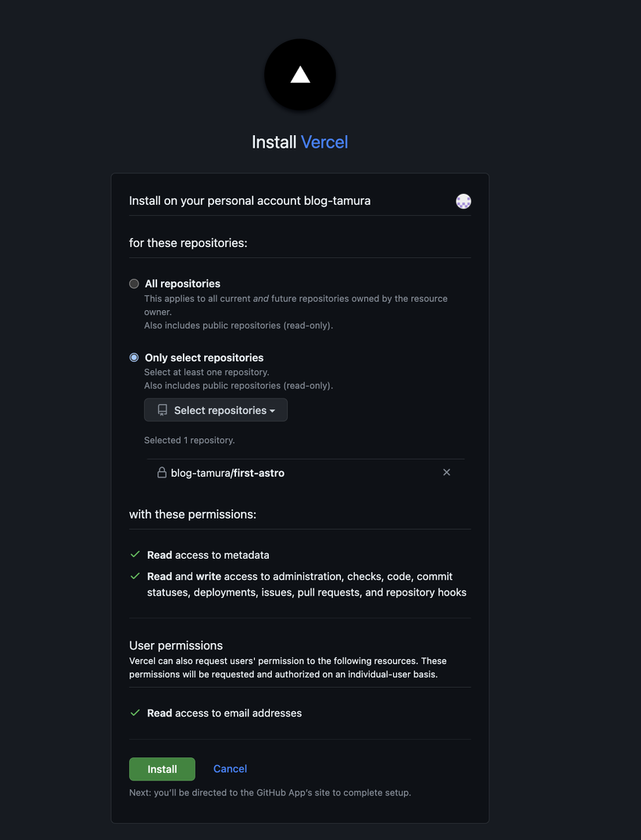
Task: Click the User permissions heading
Action: 176,645
